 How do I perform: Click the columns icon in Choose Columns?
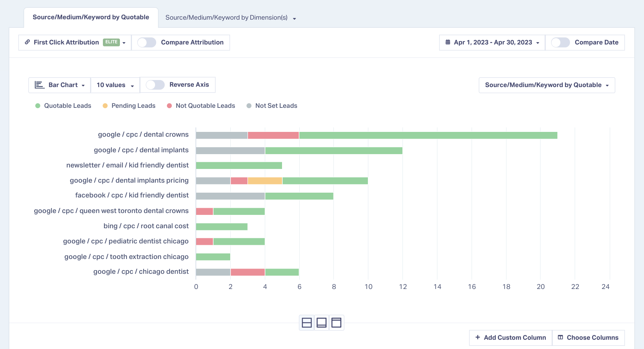(560, 338)
